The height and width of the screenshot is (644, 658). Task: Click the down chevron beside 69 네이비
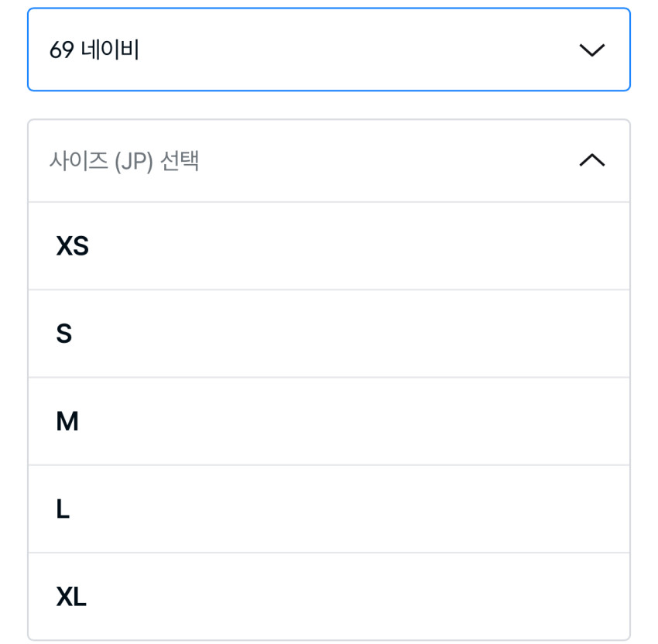tap(591, 50)
